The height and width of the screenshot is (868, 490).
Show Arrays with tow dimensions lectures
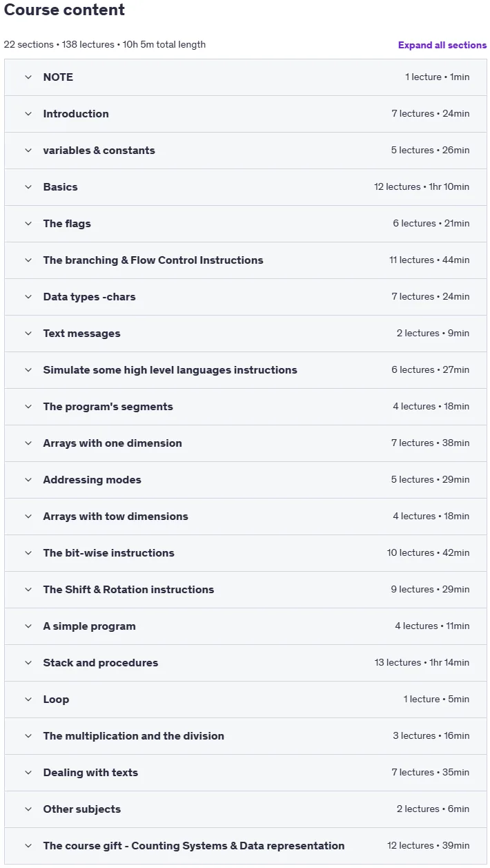pos(246,517)
